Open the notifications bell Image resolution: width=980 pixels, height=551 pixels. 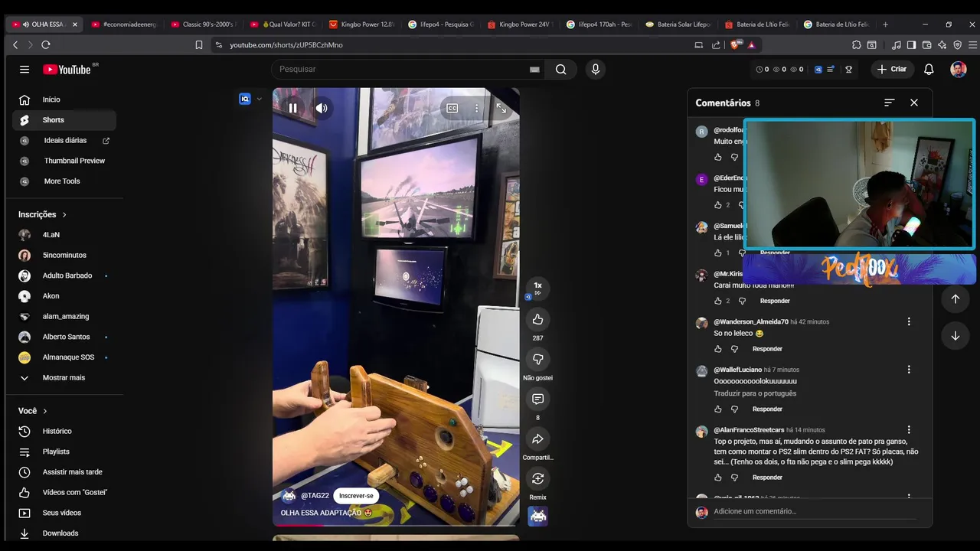(x=929, y=69)
